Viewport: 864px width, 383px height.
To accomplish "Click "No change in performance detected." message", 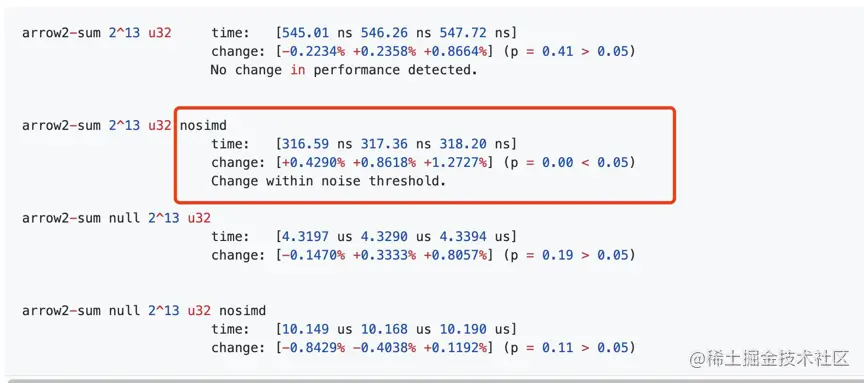I will coord(344,70).
